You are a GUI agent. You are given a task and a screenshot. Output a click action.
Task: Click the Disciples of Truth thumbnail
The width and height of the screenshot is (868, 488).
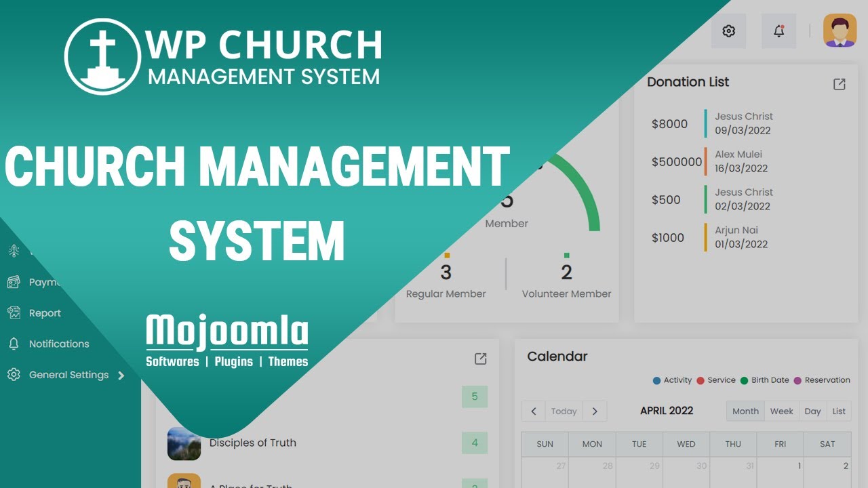click(184, 444)
